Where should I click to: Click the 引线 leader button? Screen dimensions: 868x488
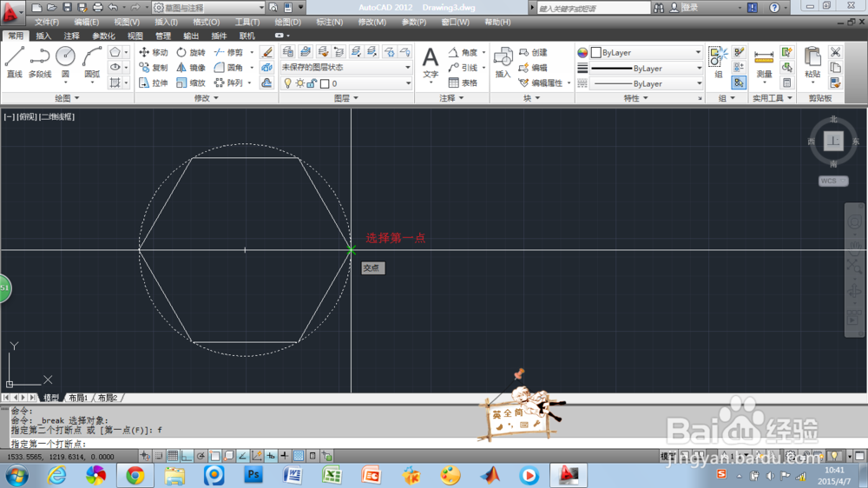click(464, 68)
